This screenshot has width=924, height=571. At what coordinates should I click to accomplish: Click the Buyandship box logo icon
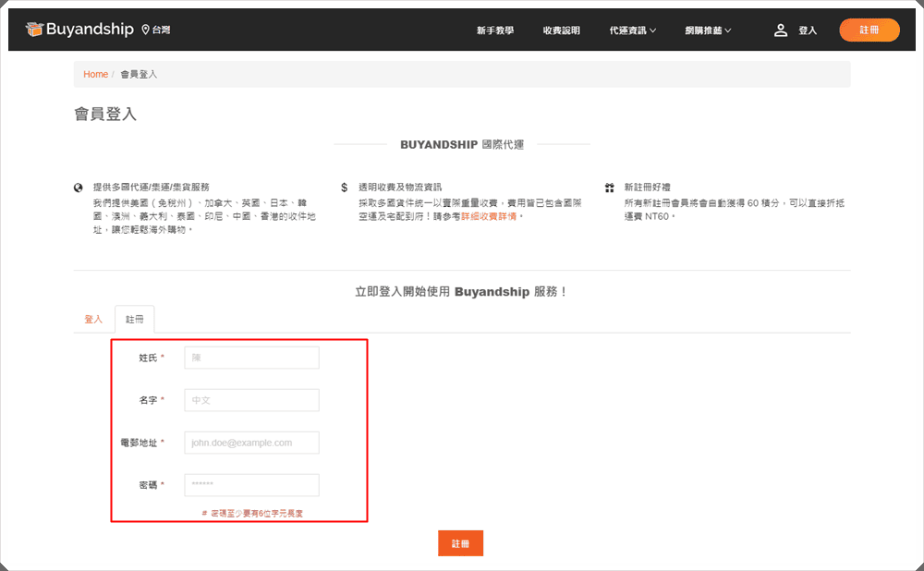point(36,28)
